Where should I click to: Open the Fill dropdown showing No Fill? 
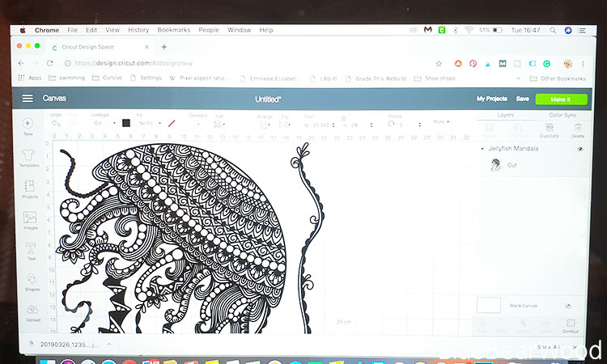coord(150,124)
